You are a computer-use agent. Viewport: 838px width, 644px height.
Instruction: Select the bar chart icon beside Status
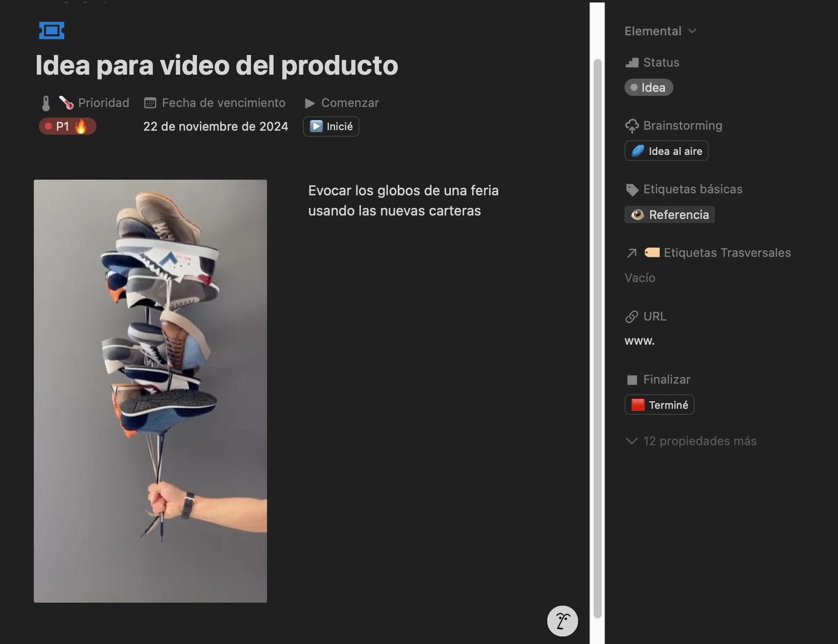(632, 62)
